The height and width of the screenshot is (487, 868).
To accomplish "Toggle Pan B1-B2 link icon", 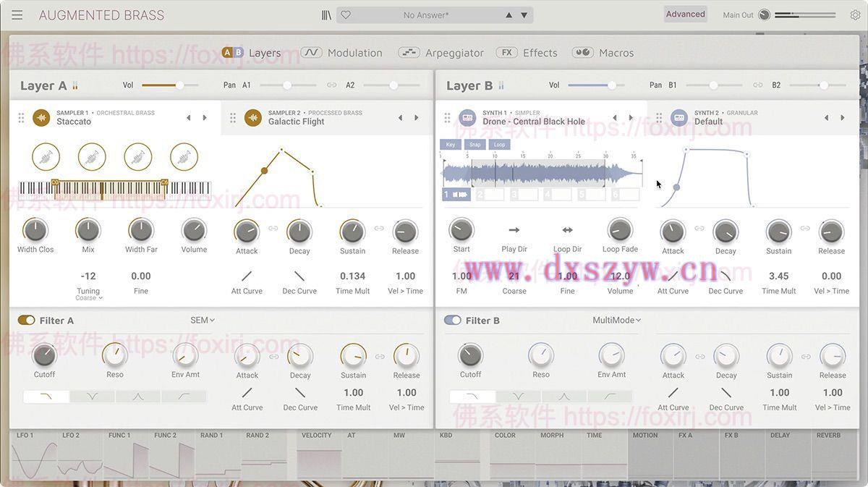I will pyautogui.click(x=757, y=85).
